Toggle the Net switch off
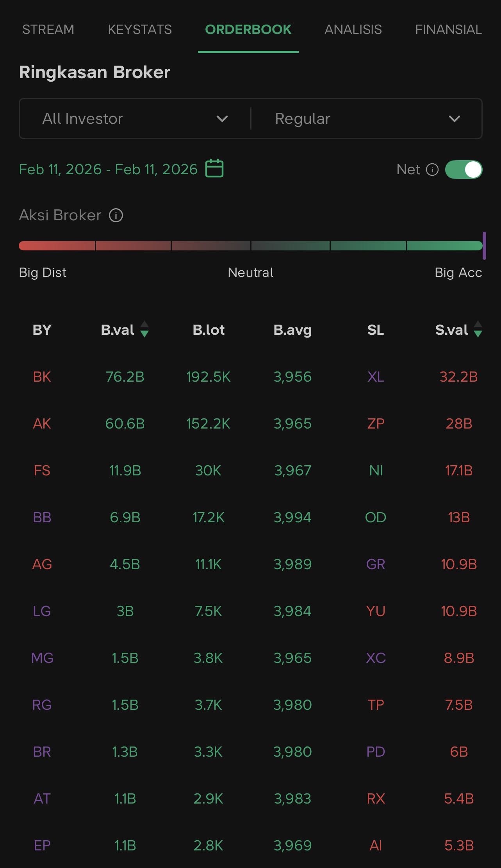Image resolution: width=501 pixels, height=868 pixels. (464, 170)
